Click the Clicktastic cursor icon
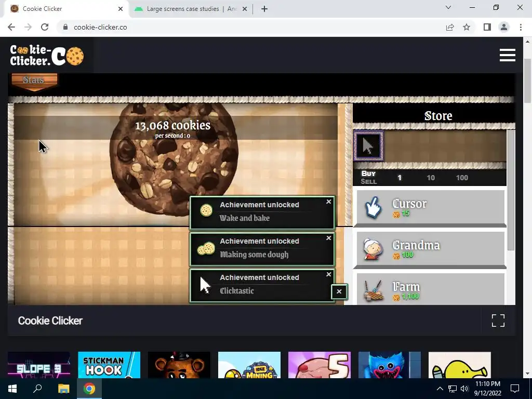Image resolution: width=532 pixels, height=399 pixels. pos(205,285)
